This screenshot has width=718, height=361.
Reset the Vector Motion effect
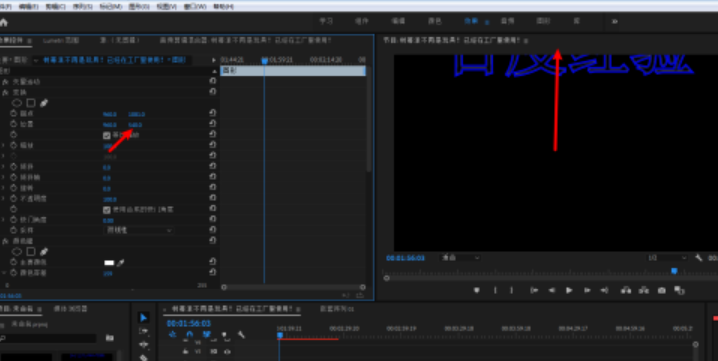click(213, 81)
